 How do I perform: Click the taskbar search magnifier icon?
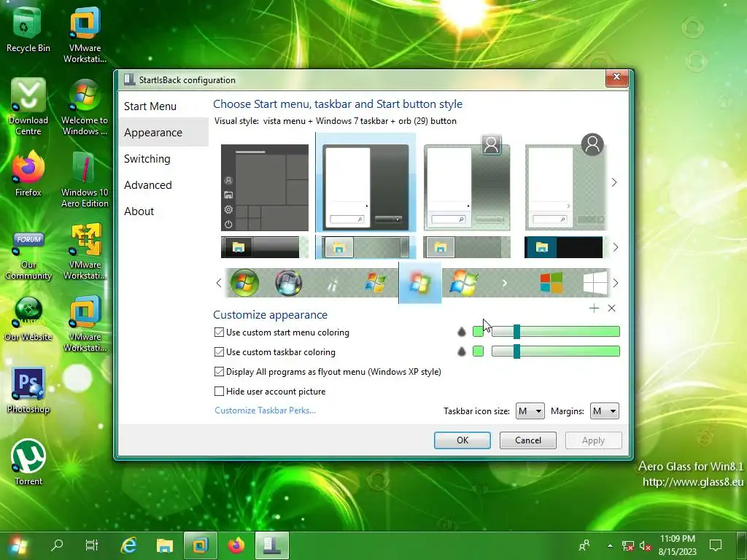pyautogui.click(x=57, y=545)
